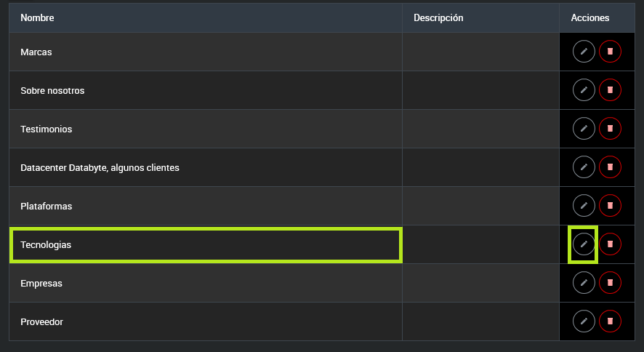Click the Descripción column header

coord(438,17)
